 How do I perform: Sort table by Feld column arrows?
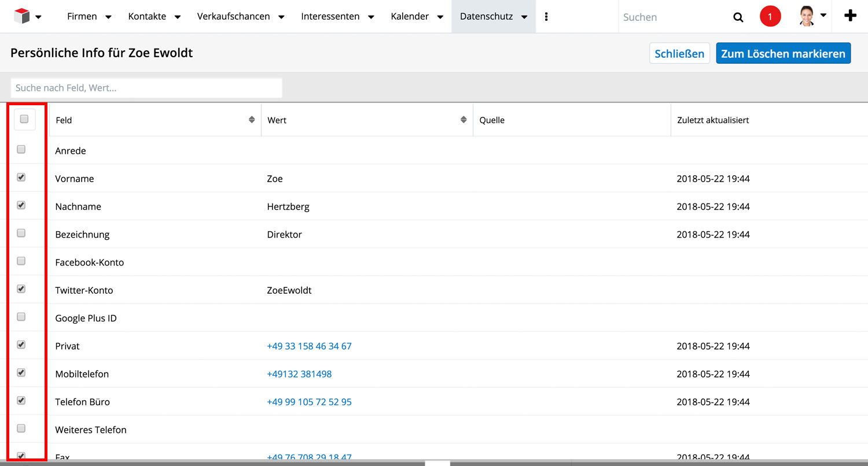point(252,120)
